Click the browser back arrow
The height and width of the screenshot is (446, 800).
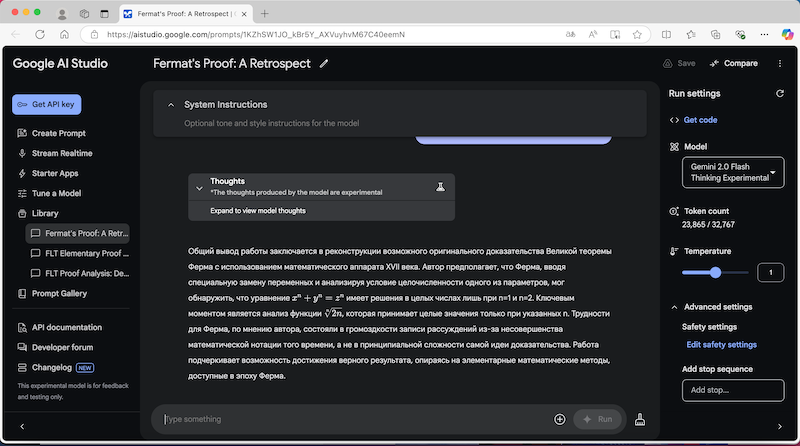15,34
